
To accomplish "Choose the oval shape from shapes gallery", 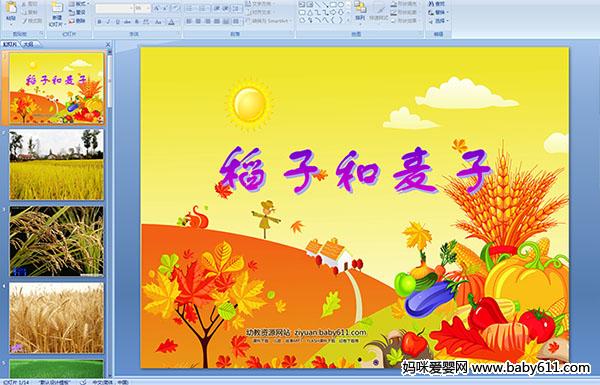I will click(x=341, y=4).
